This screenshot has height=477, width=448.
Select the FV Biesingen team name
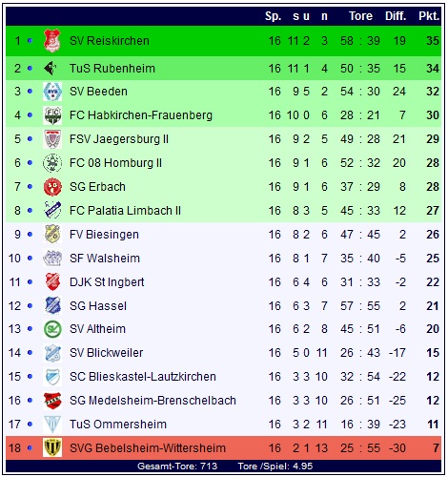click(104, 235)
